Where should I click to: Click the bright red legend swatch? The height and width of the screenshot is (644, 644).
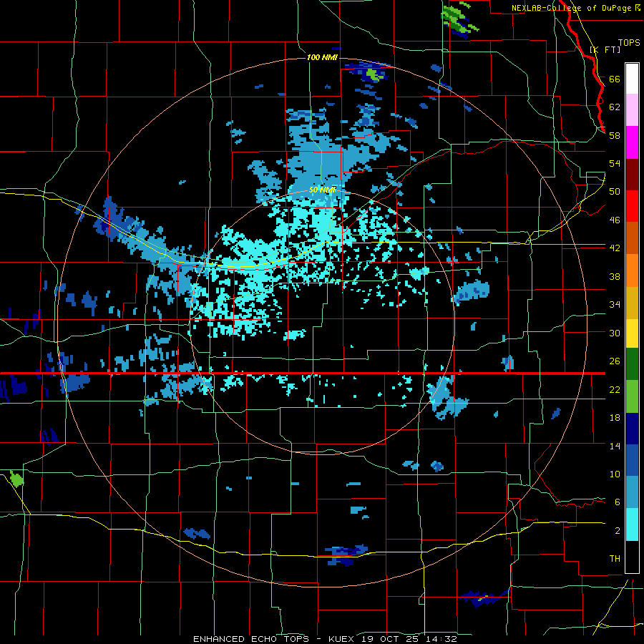632,206
